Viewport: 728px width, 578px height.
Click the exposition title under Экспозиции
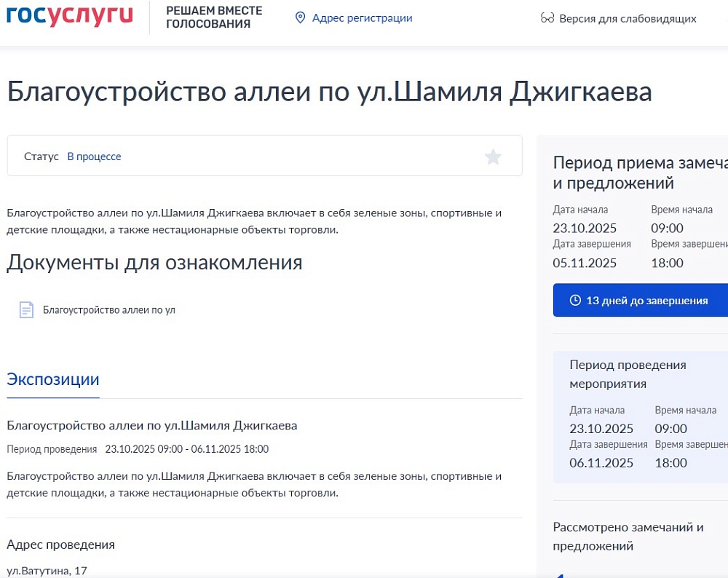click(x=152, y=425)
